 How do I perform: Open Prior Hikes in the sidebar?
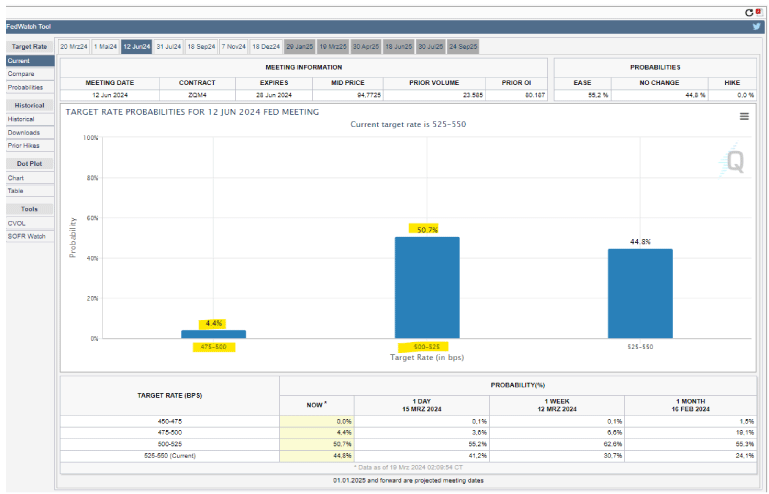pos(24,145)
